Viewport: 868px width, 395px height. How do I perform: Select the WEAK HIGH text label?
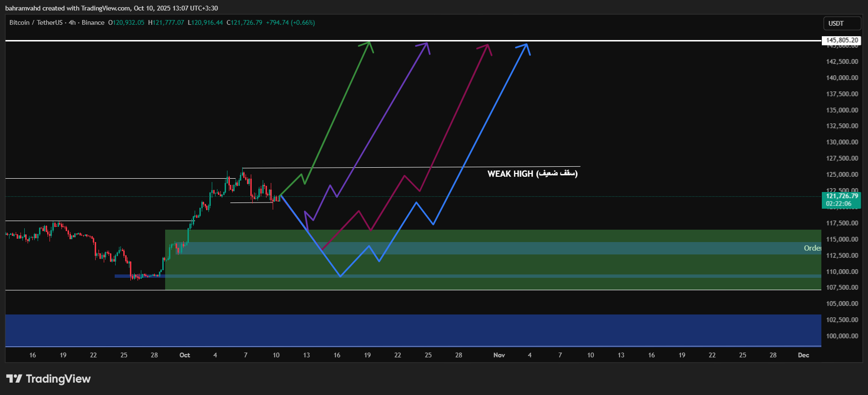coord(532,174)
